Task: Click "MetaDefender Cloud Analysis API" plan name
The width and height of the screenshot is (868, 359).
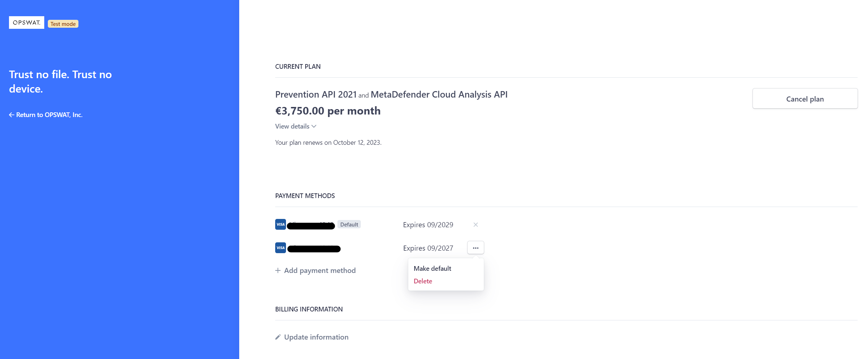Action: pos(439,94)
